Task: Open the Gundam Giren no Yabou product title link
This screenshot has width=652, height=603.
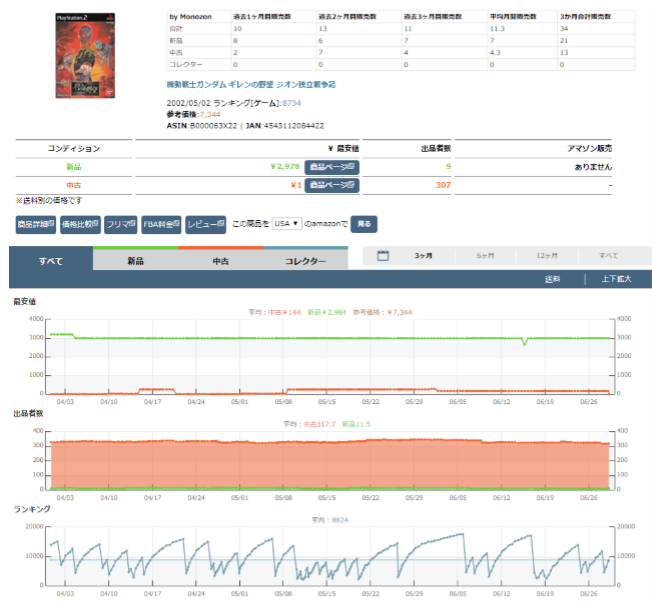Action: (251, 84)
